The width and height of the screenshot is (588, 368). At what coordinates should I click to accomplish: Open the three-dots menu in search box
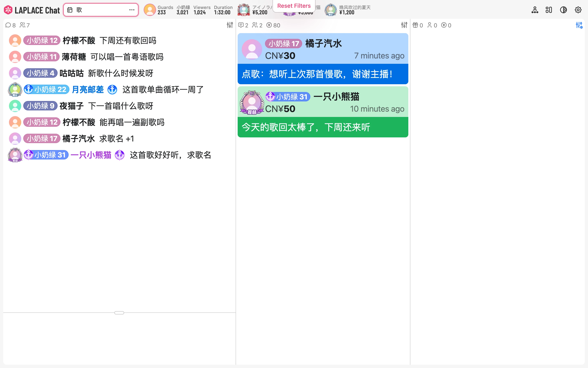pos(132,10)
